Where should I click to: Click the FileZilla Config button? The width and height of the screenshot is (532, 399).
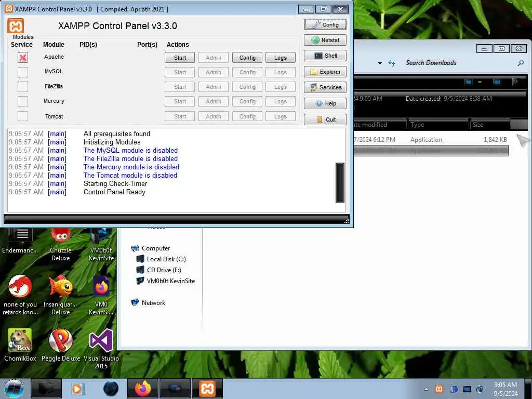point(247,87)
